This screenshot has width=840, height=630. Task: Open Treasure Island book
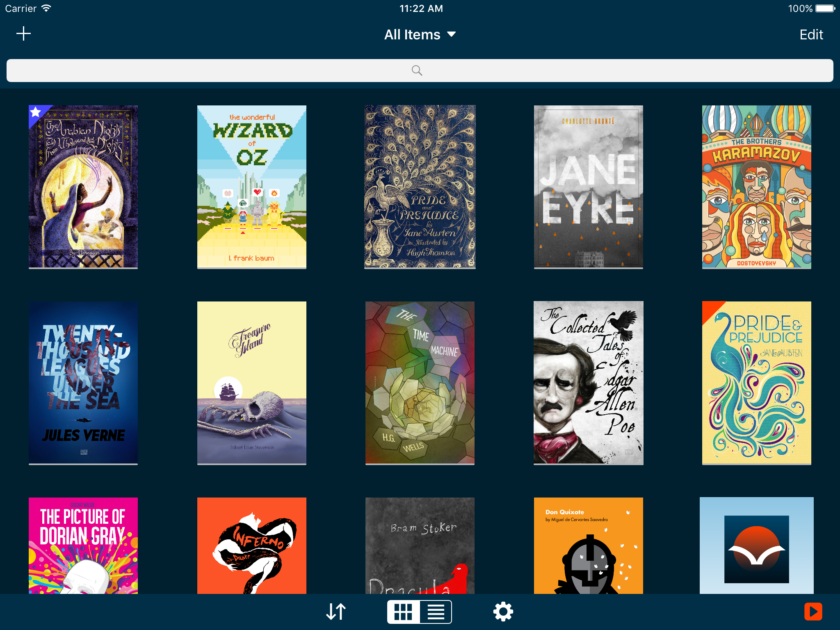252,383
